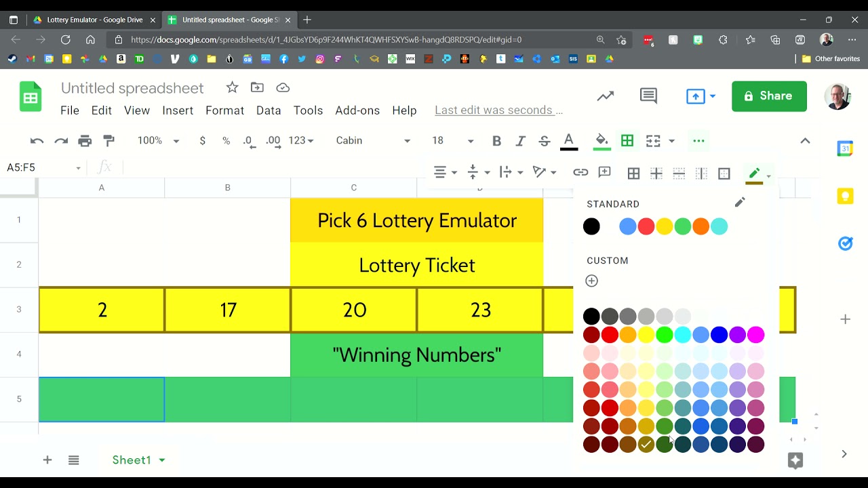Open the Borders tool
This screenshot has height=488, width=868.
click(x=627, y=141)
